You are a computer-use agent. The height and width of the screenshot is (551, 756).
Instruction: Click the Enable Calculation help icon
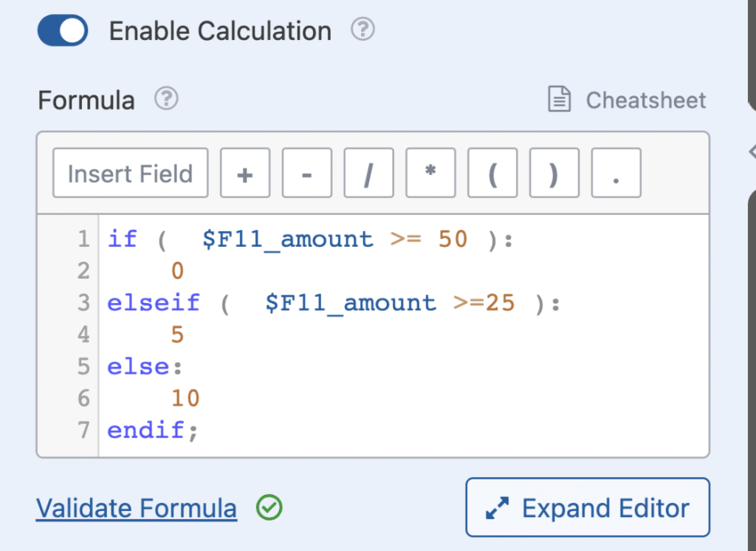pyautogui.click(x=362, y=30)
